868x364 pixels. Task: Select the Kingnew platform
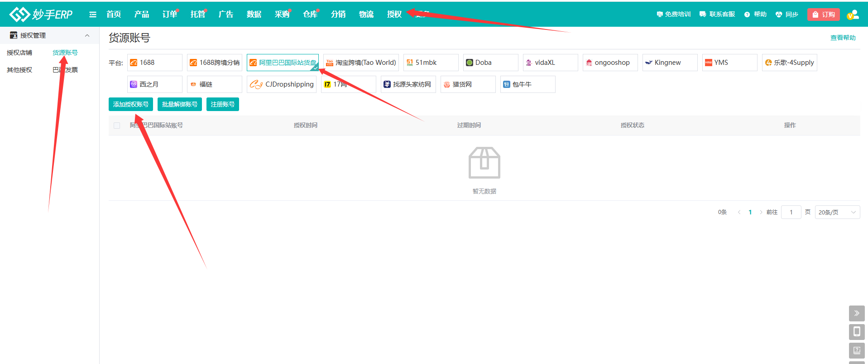[x=670, y=63]
